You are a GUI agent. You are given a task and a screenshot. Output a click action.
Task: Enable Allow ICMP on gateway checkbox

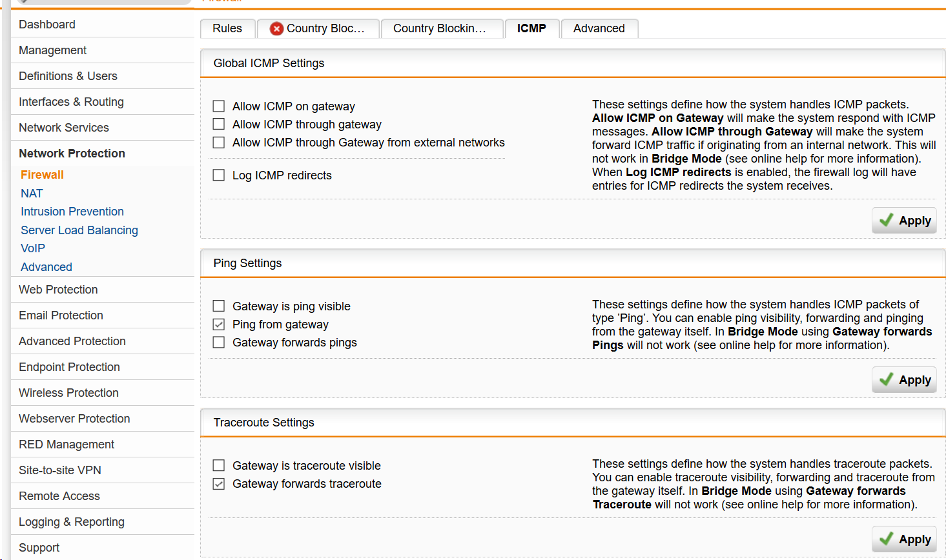(x=219, y=106)
